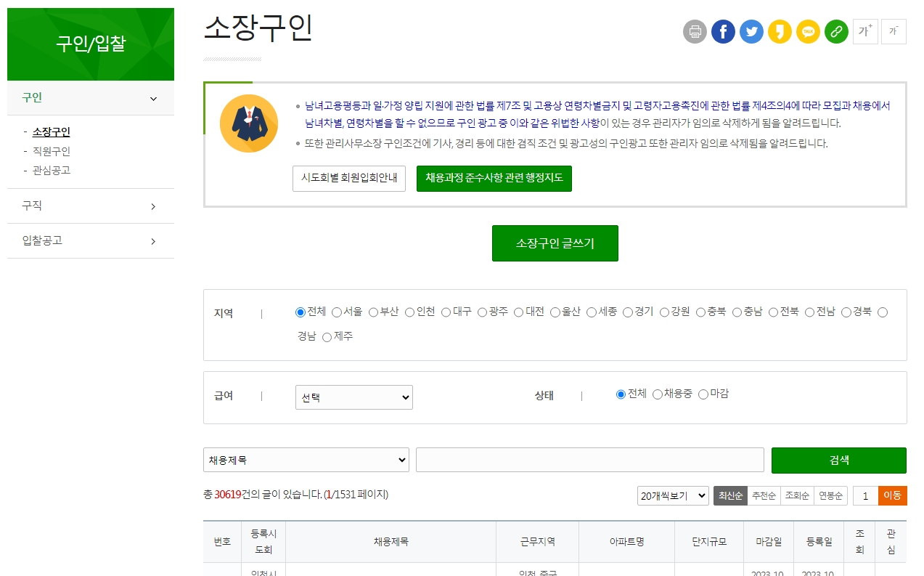Increase font size with the 가+ icon
This screenshot has height=576, width=924.
pyautogui.click(x=864, y=31)
